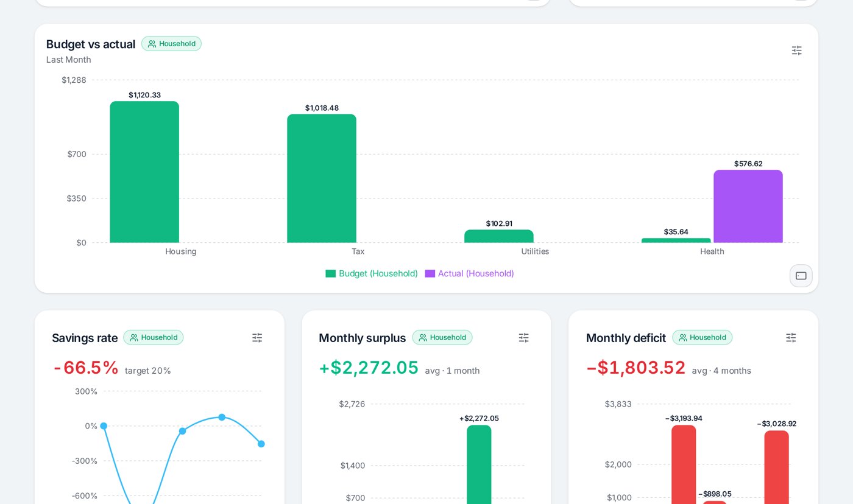
Task: Toggle Actual (Household) legend entry
Action: 469,273
